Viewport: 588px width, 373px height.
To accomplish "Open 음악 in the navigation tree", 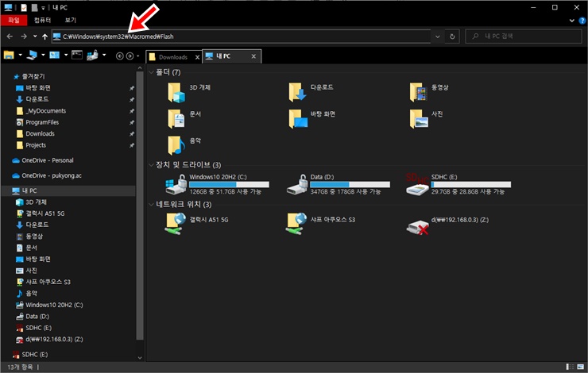I will click(32, 294).
